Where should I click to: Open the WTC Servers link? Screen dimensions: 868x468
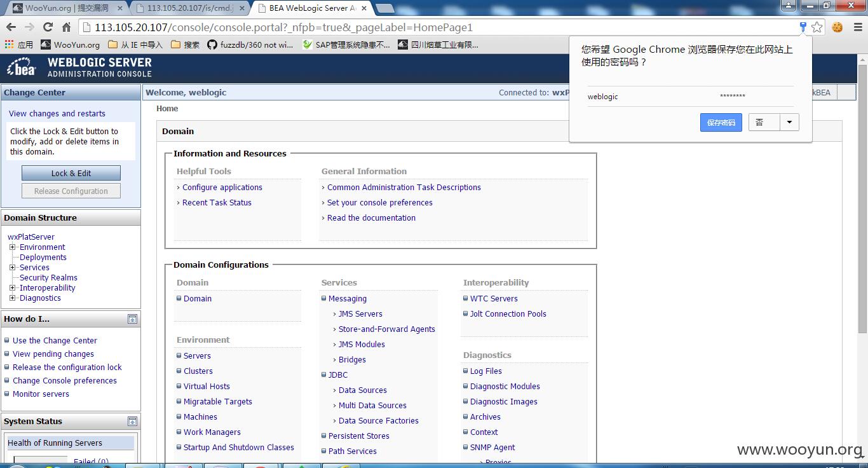tap(494, 299)
